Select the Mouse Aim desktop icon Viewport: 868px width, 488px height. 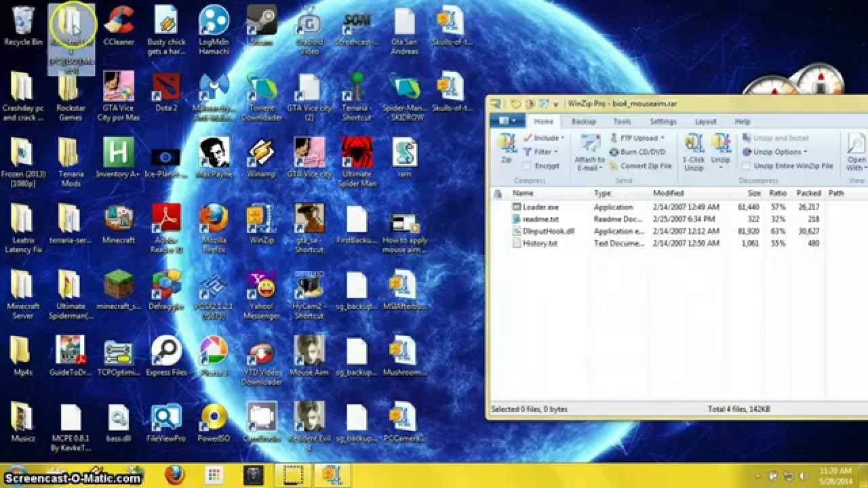click(309, 357)
